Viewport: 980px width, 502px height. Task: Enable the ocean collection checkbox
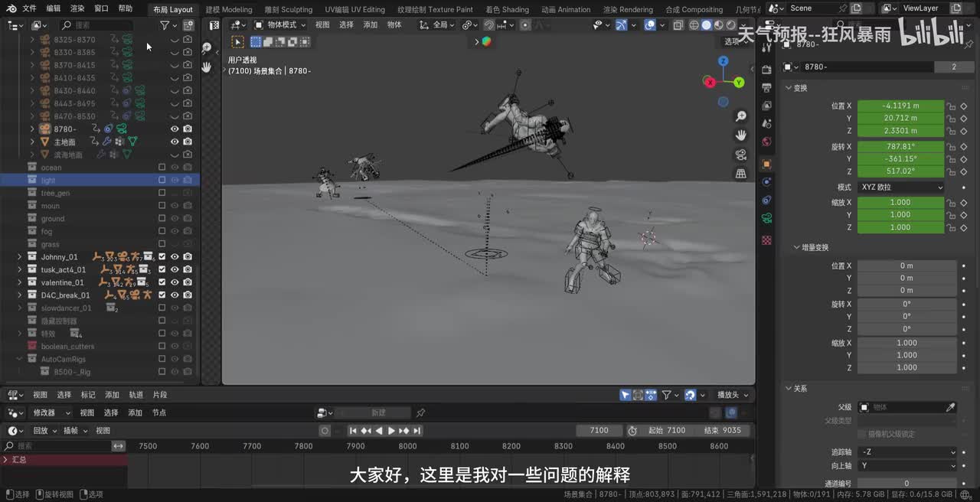point(162,167)
